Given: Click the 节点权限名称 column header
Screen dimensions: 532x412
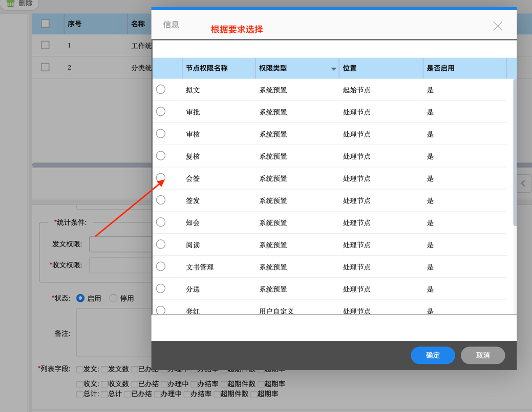Looking at the screenshot, I should 207,68.
